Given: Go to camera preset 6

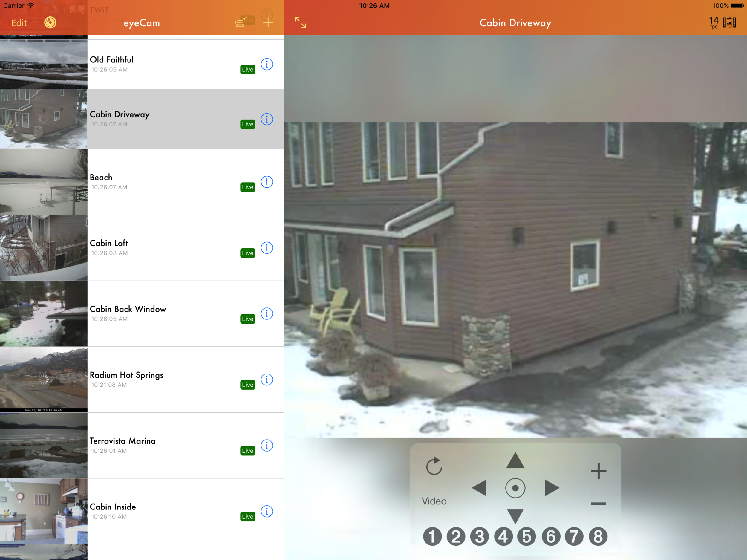Looking at the screenshot, I should (x=551, y=536).
